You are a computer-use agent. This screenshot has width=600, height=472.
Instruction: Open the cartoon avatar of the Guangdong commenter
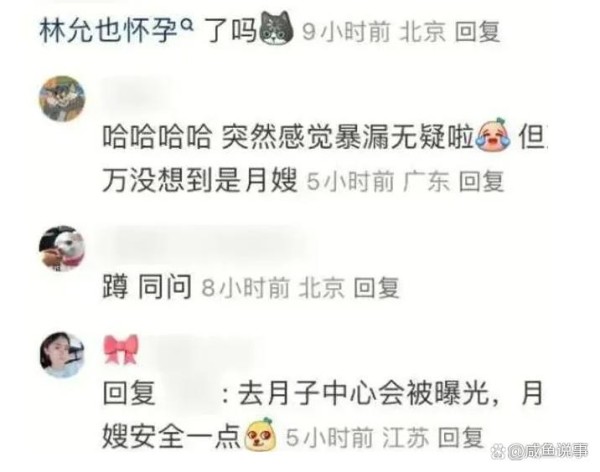(x=62, y=99)
